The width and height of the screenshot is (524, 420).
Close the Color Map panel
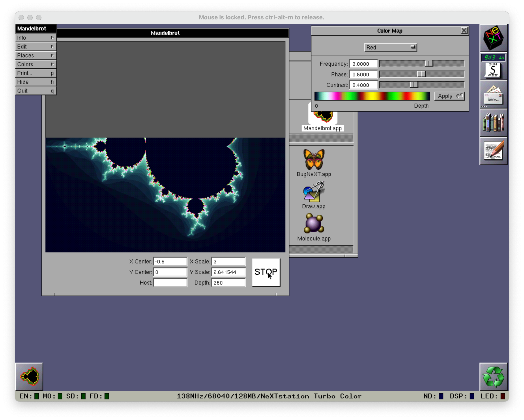(x=464, y=31)
